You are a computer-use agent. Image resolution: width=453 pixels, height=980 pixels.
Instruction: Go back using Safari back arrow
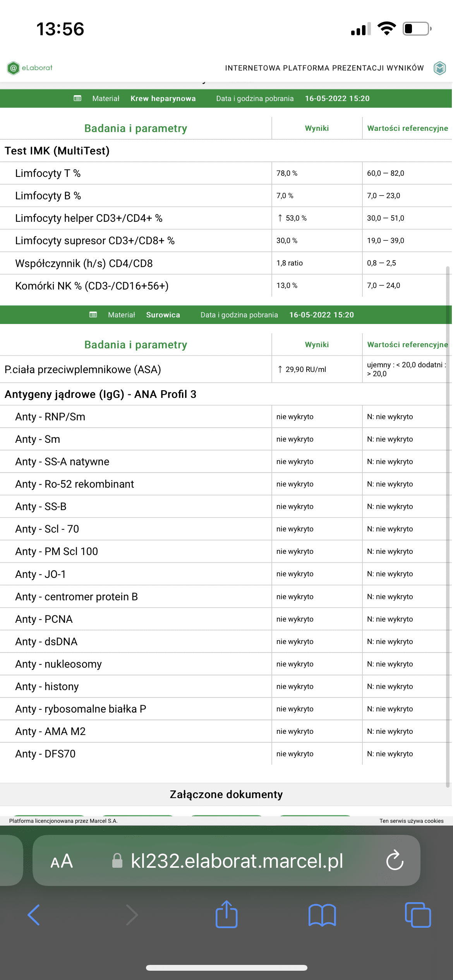pyautogui.click(x=34, y=915)
